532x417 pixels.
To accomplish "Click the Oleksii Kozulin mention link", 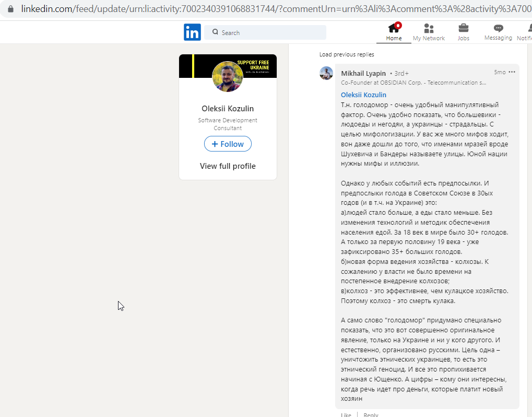I will point(363,95).
